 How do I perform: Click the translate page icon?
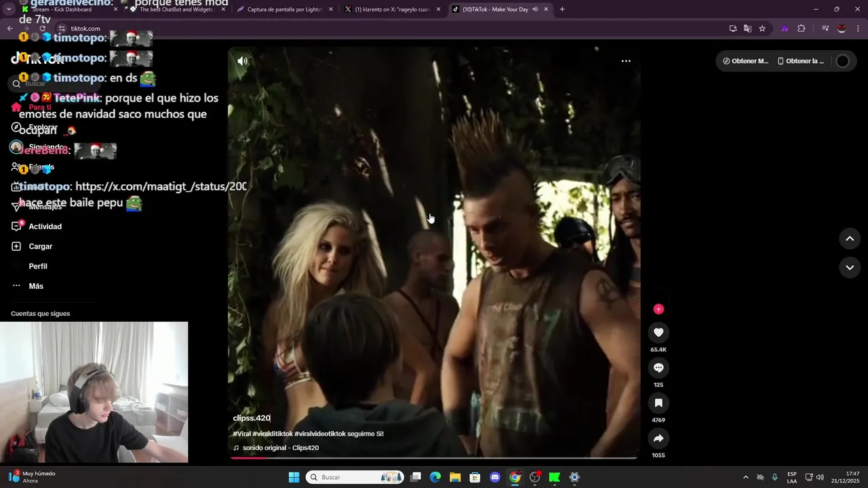747,28
